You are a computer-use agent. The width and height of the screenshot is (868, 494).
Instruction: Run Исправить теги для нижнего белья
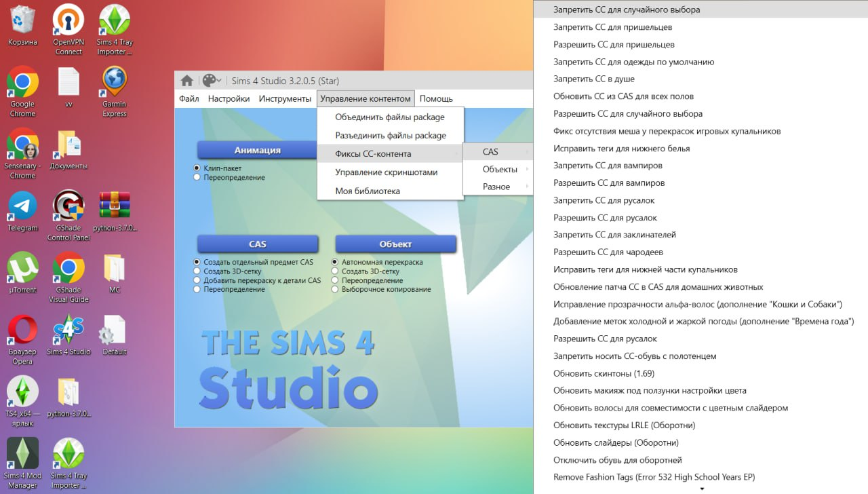click(701, 149)
